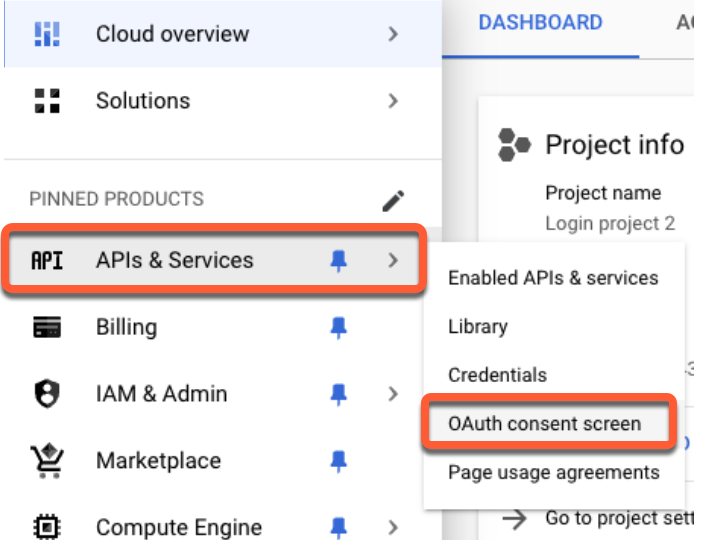Click the API icon beside APIs & Services

click(x=47, y=261)
